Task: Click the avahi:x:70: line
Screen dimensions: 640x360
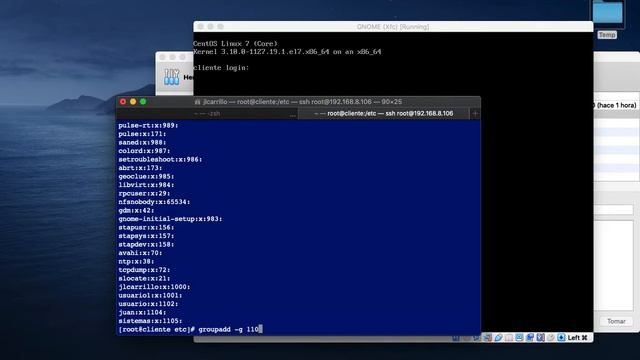Action: click(x=140, y=253)
